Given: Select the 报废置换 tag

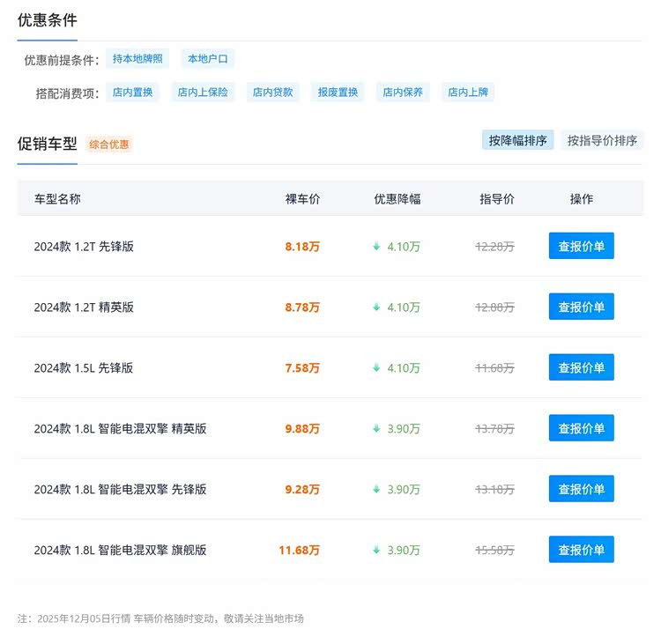Looking at the screenshot, I should tap(338, 92).
